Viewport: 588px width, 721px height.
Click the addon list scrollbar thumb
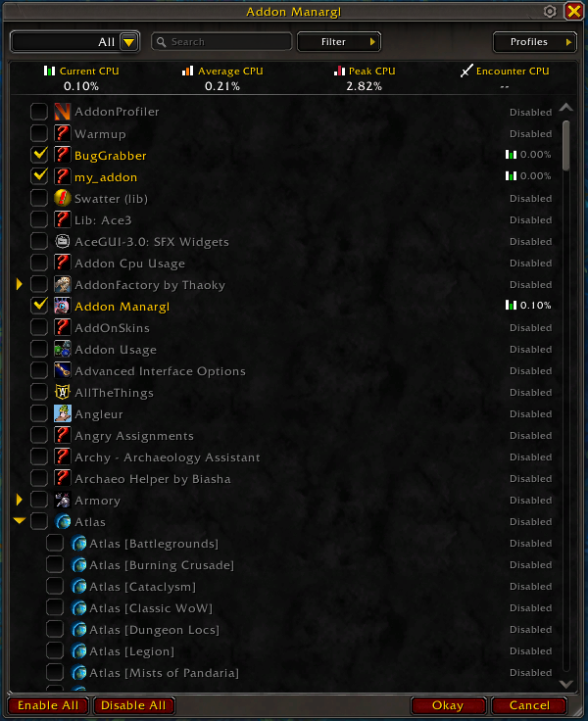565,145
